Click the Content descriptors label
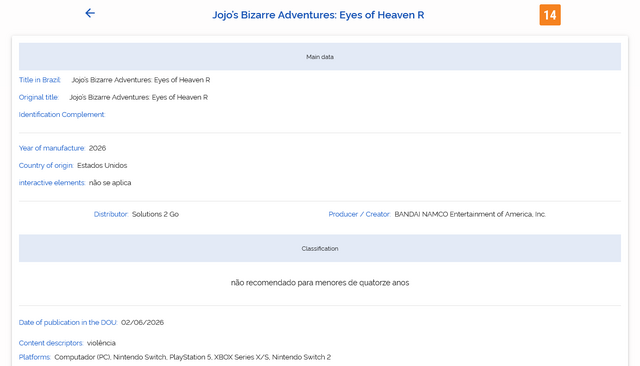Image resolution: width=640 pixels, height=366 pixels. click(x=51, y=343)
